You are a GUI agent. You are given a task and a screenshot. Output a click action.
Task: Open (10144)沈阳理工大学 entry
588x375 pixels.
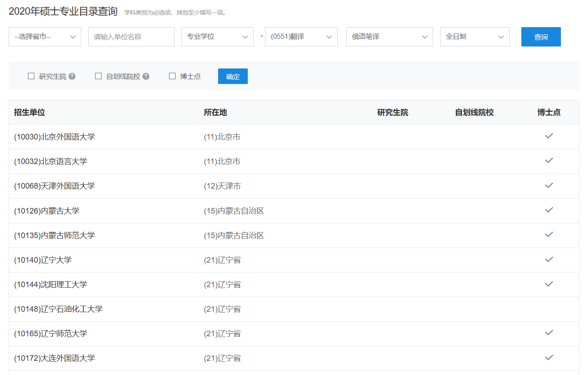coord(50,285)
